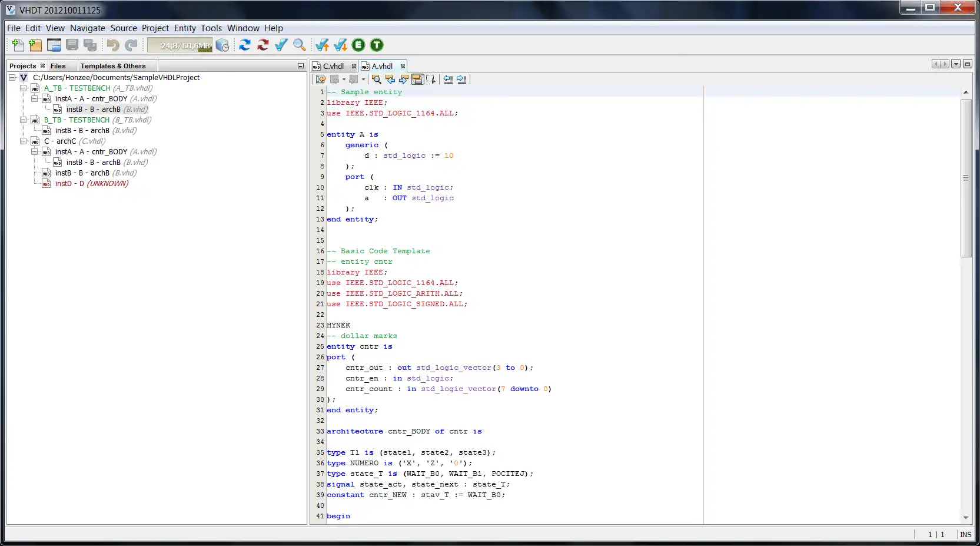Click the green E entity button
Image resolution: width=980 pixels, height=546 pixels.
coord(358,45)
